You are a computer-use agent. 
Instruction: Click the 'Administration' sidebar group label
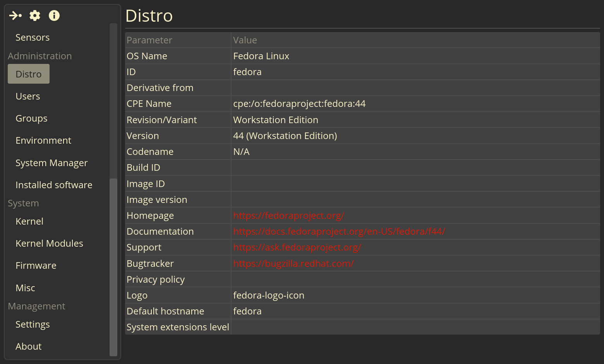pos(40,56)
